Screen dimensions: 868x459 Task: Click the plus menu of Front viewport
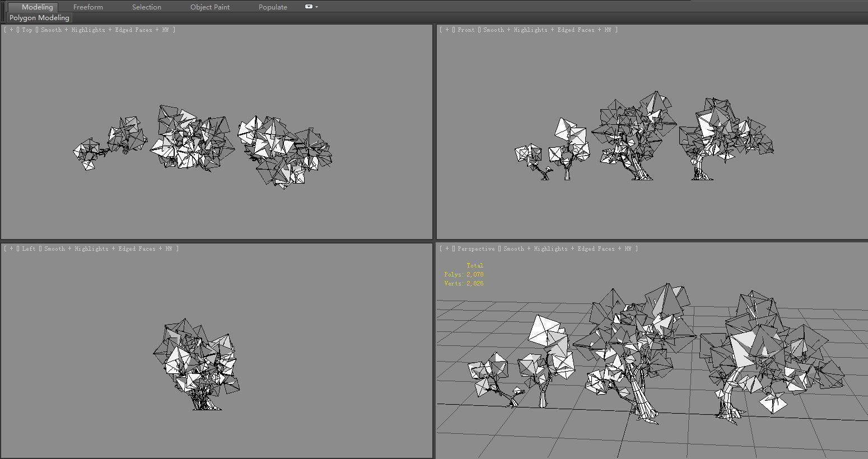(x=447, y=30)
